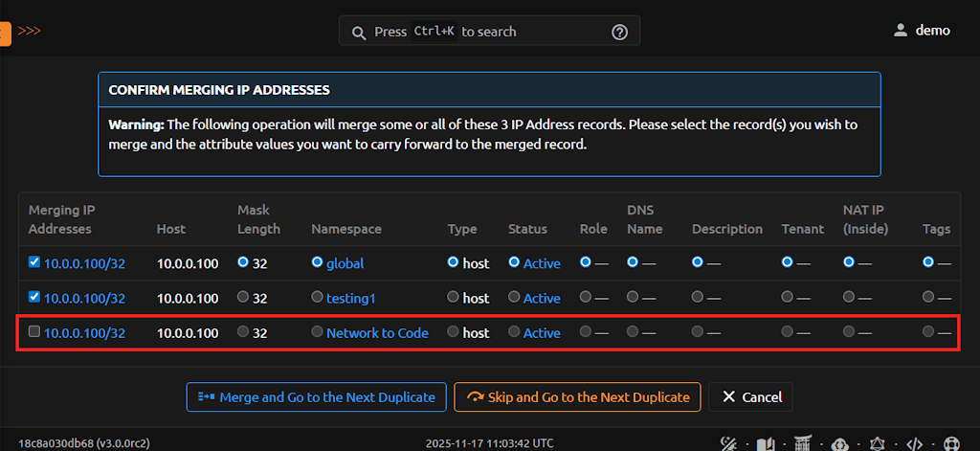Click the search help question mark icon

point(619,32)
